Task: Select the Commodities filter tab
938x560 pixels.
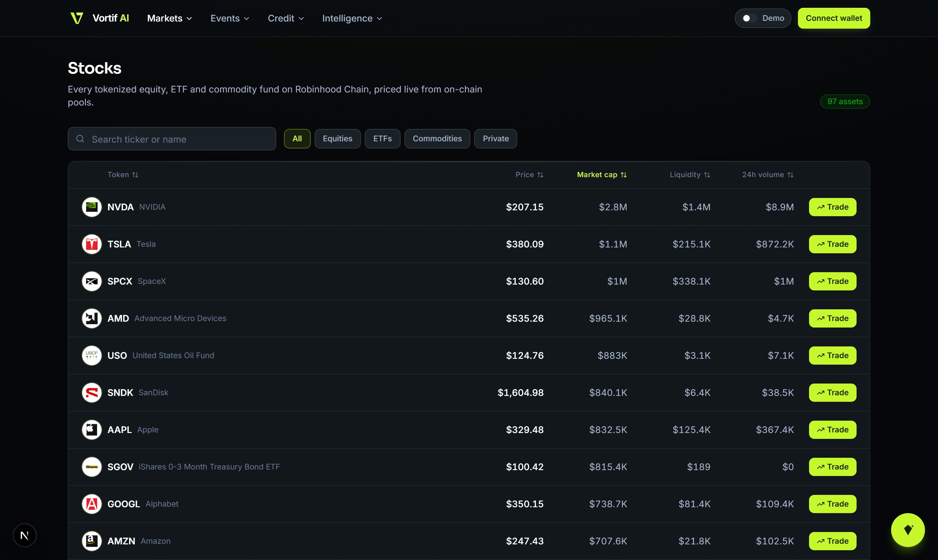Action: tap(437, 138)
